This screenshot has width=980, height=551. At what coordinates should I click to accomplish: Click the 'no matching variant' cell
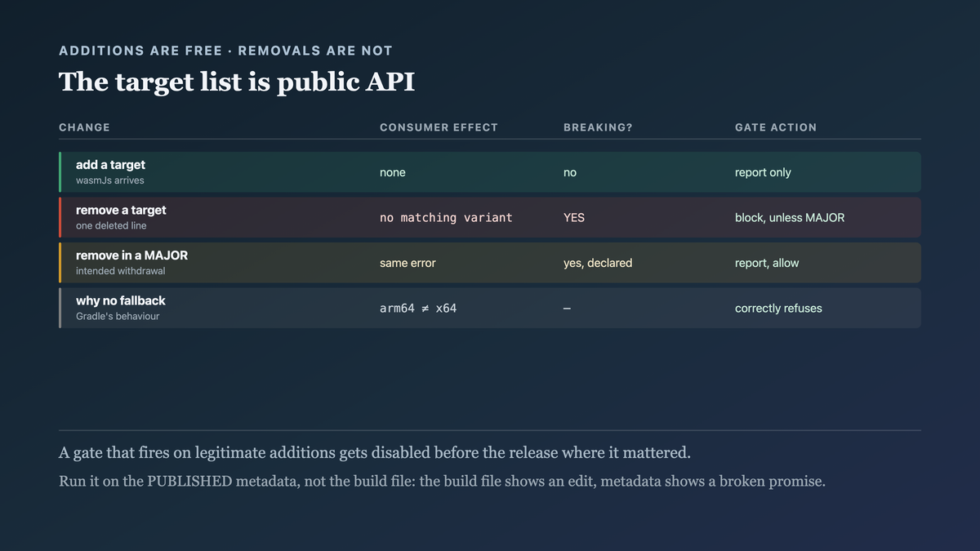pyautogui.click(x=446, y=218)
